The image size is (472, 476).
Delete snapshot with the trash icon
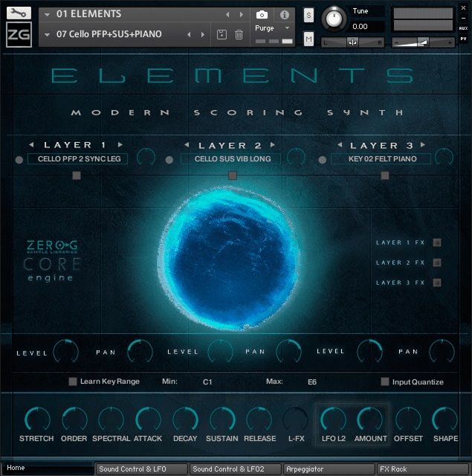pyautogui.click(x=239, y=34)
